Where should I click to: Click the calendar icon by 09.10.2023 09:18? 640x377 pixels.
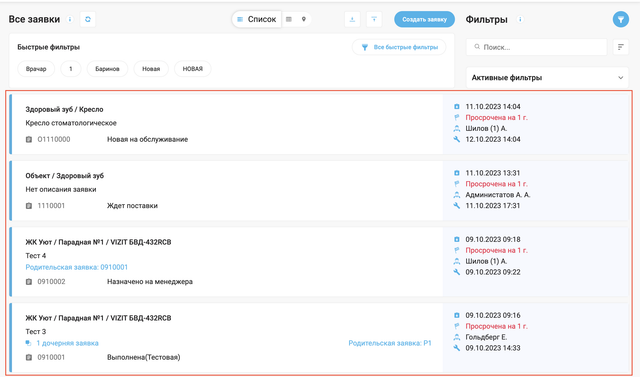(457, 240)
